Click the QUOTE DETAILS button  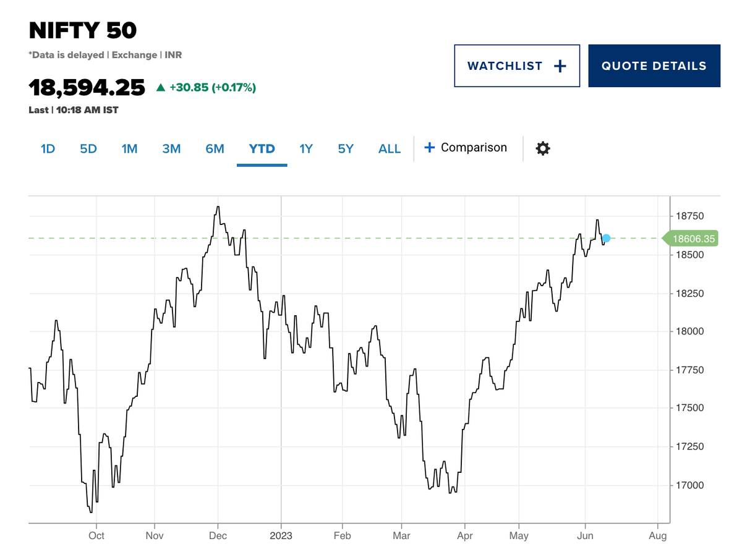pyautogui.click(x=654, y=65)
